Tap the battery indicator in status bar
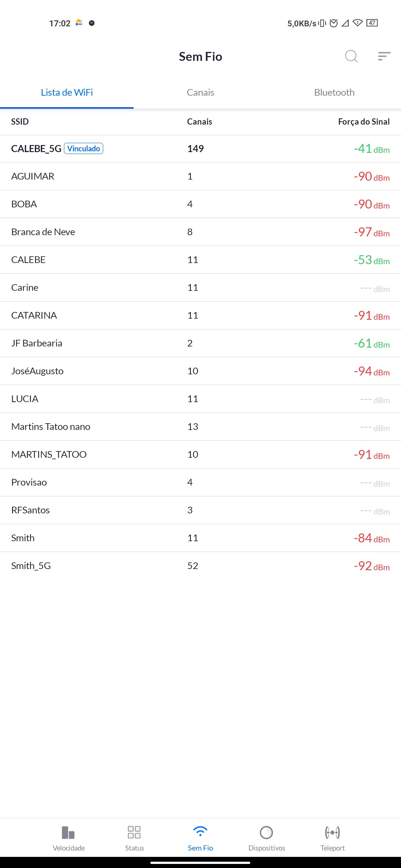This screenshot has width=401, height=868. point(372,23)
